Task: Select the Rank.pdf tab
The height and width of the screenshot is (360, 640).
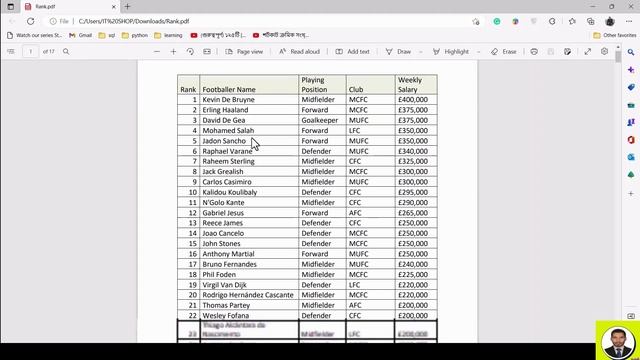Action: [69, 7]
